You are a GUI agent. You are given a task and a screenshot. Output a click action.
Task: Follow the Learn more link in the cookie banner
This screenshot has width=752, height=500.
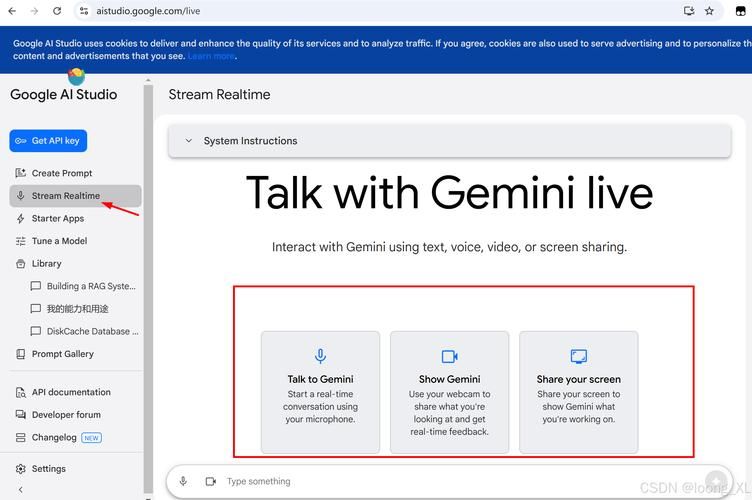(x=211, y=57)
